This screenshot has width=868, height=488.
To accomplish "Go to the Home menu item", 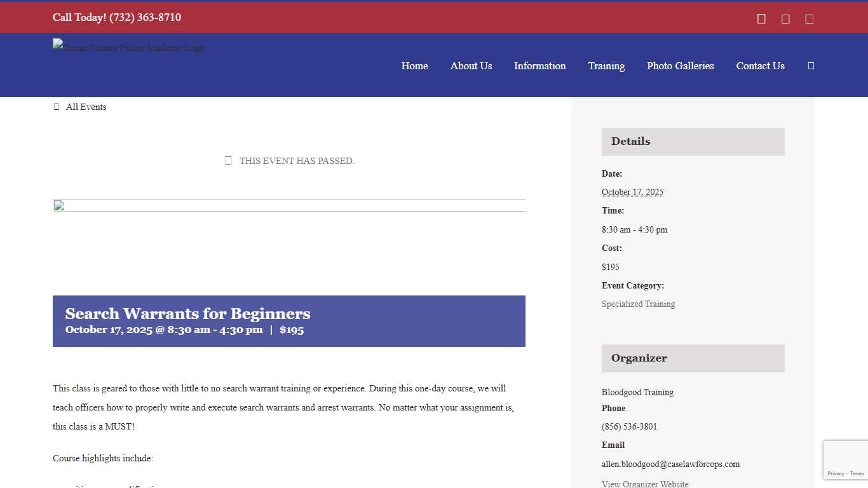I will point(414,66).
